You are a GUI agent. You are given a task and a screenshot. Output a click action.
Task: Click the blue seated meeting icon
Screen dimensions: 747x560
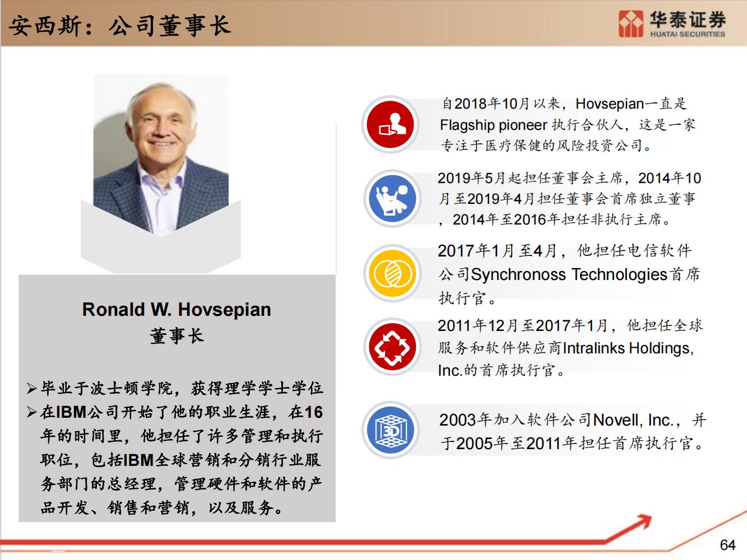click(392, 198)
